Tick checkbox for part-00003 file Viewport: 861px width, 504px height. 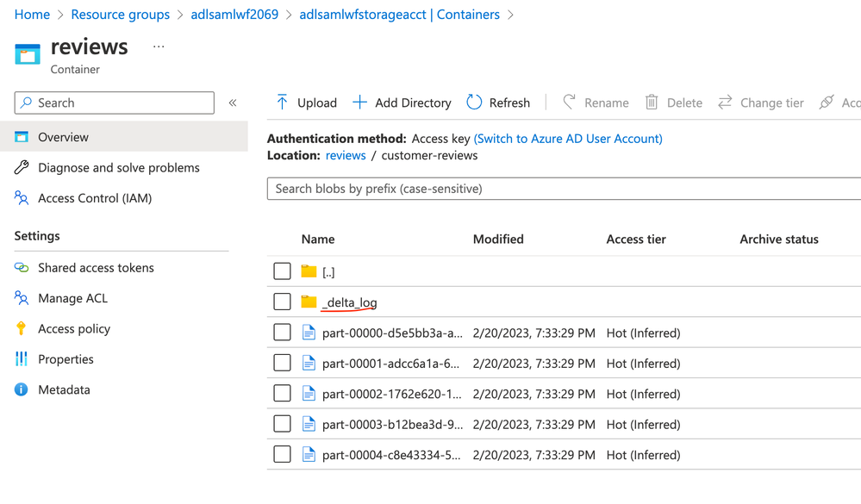[x=282, y=424]
